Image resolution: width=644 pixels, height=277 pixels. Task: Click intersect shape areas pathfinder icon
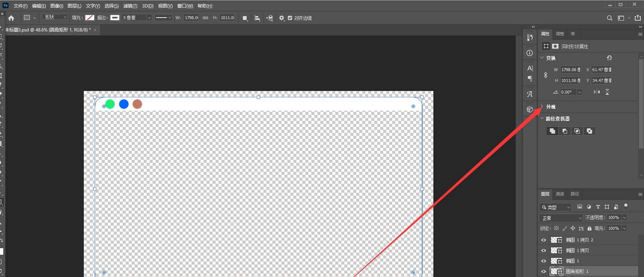[x=577, y=131]
